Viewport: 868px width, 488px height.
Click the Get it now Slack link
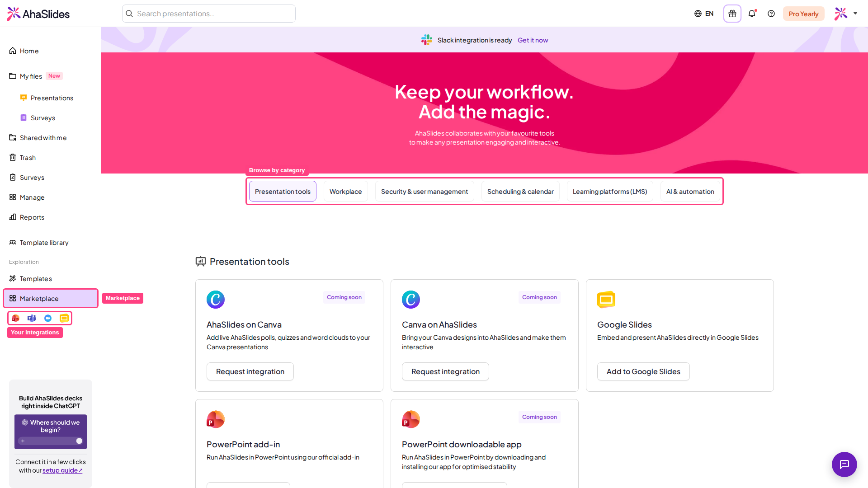533,40
